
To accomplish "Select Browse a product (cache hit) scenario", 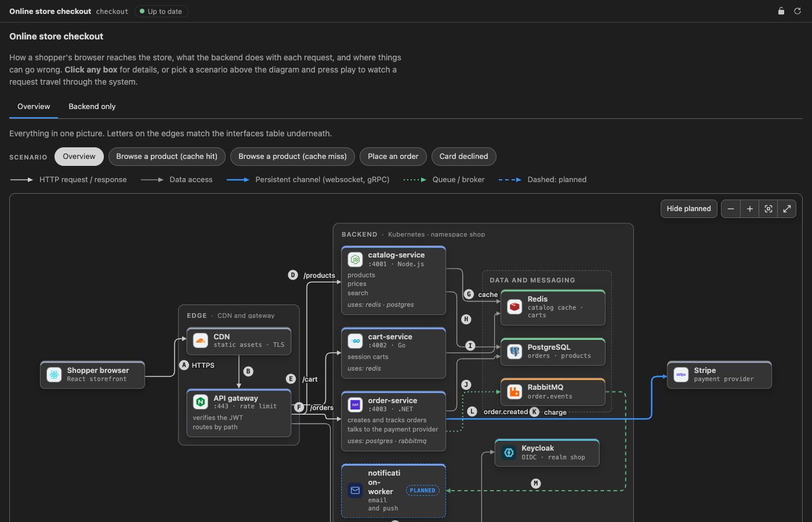I will pos(167,157).
